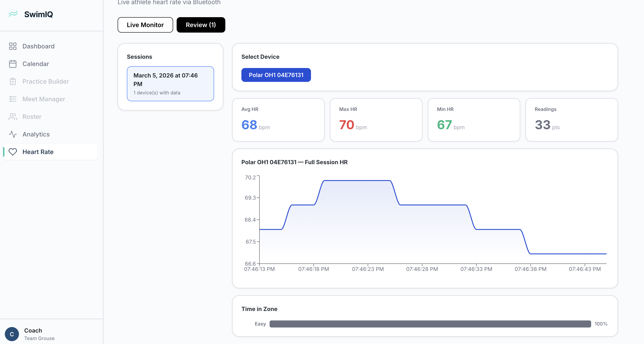
Task: Click the SwimIQ wave logo icon
Action: 13,14
